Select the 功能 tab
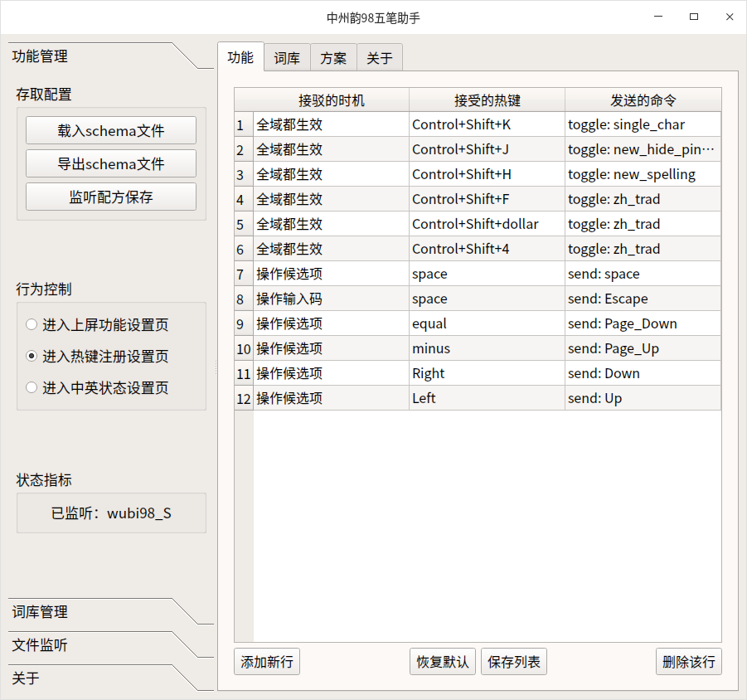747x700 pixels. tap(240, 57)
